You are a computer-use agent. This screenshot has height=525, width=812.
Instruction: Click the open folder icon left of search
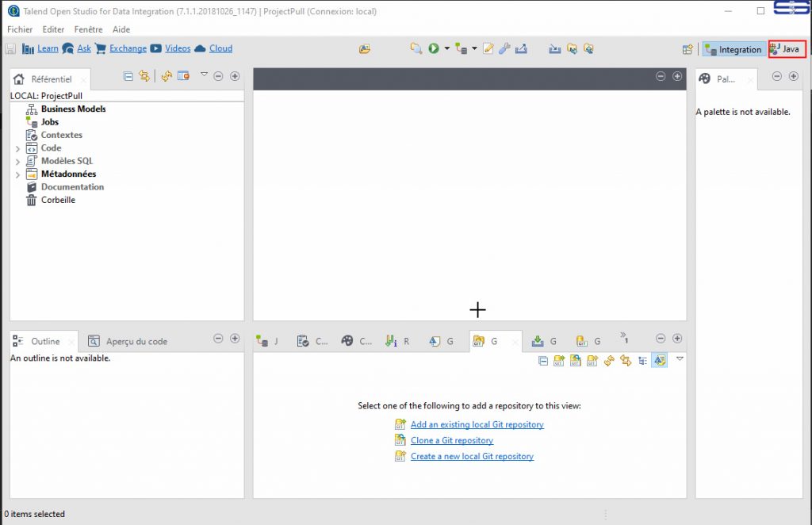[365, 48]
